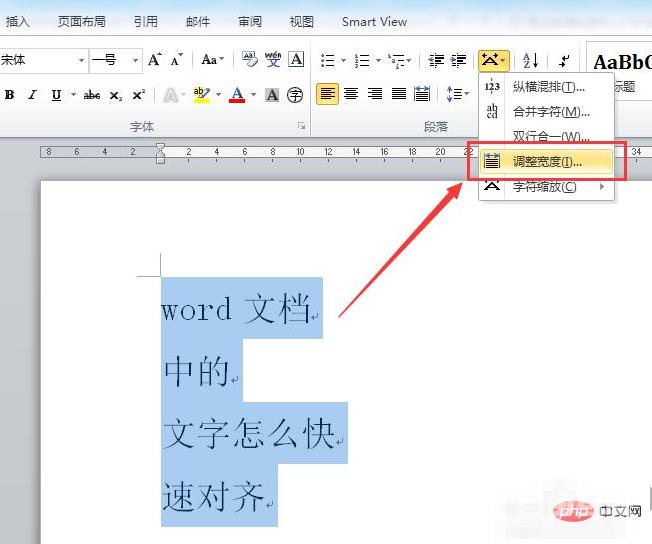The width and height of the screenshot is (652, 544).
Task: Center align the paragraph
Action: pyautogui.click(x=351, y=94)
